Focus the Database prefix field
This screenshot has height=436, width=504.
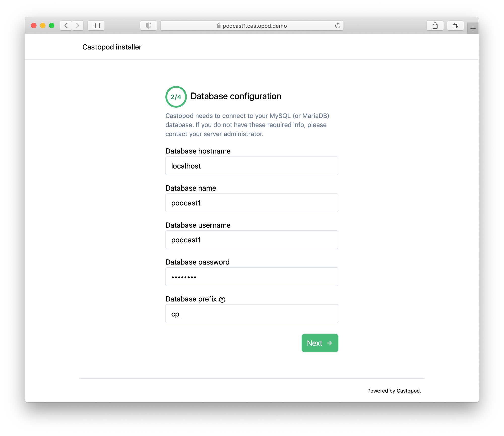[x=252, y=314]
